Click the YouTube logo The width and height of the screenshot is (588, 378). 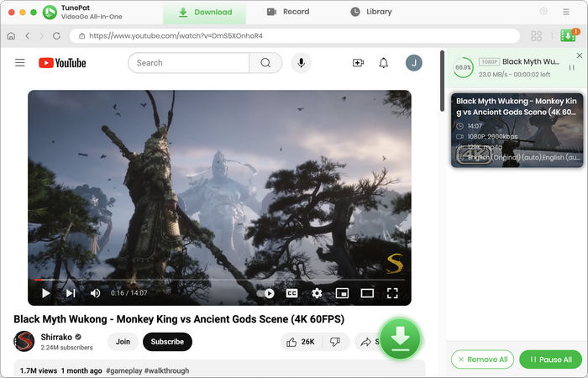[62, 63]
